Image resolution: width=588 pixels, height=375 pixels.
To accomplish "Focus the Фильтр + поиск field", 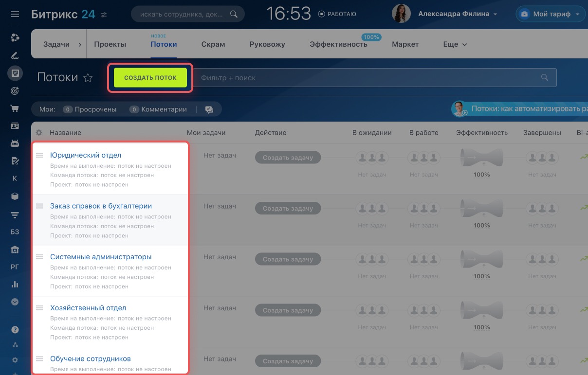I will point(375,78).
